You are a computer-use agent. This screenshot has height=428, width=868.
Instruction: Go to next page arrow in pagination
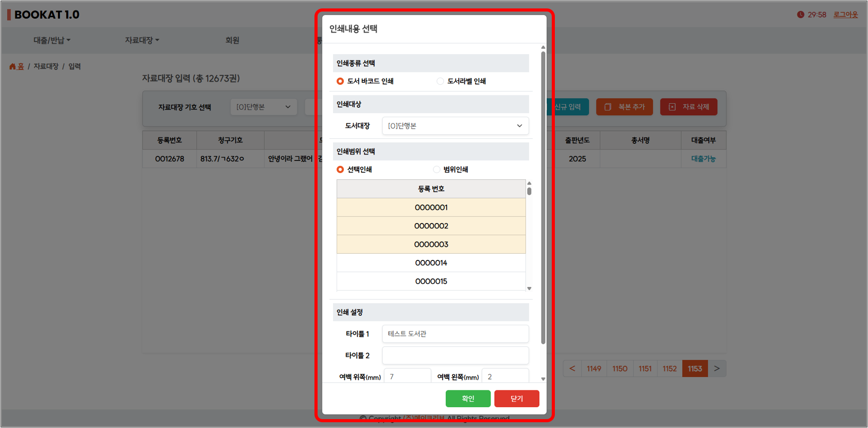[716, 369]
